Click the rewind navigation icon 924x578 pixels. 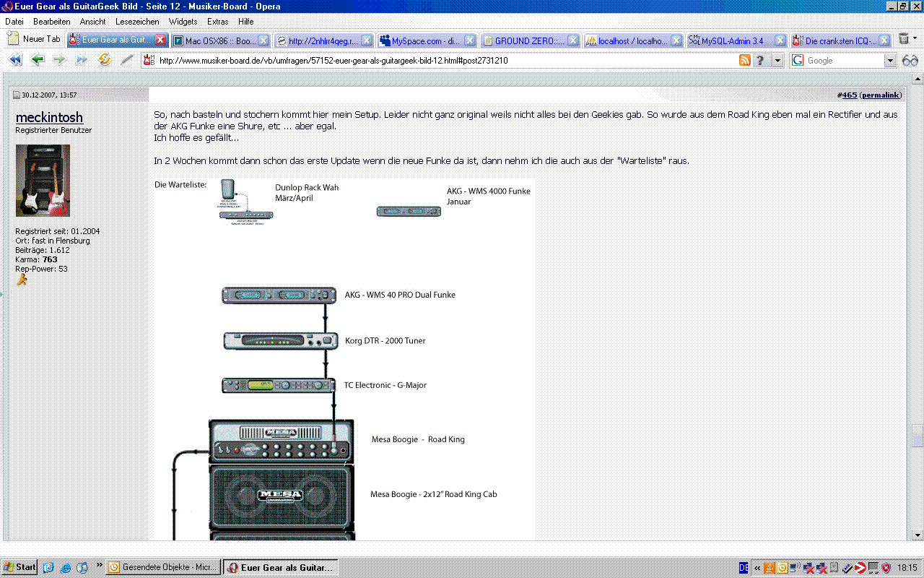point(15,60)
